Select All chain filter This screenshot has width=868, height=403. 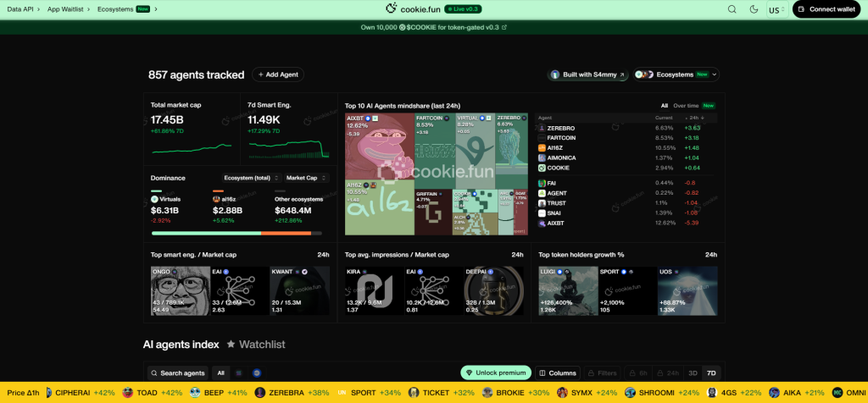[221, 373]
